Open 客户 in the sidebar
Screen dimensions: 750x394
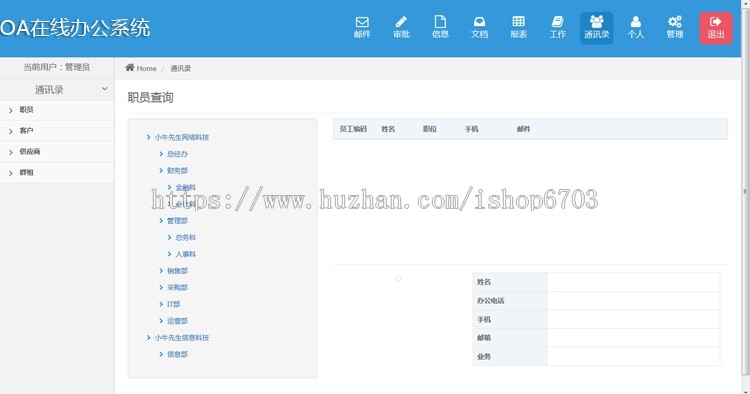(x=57, y=131)
